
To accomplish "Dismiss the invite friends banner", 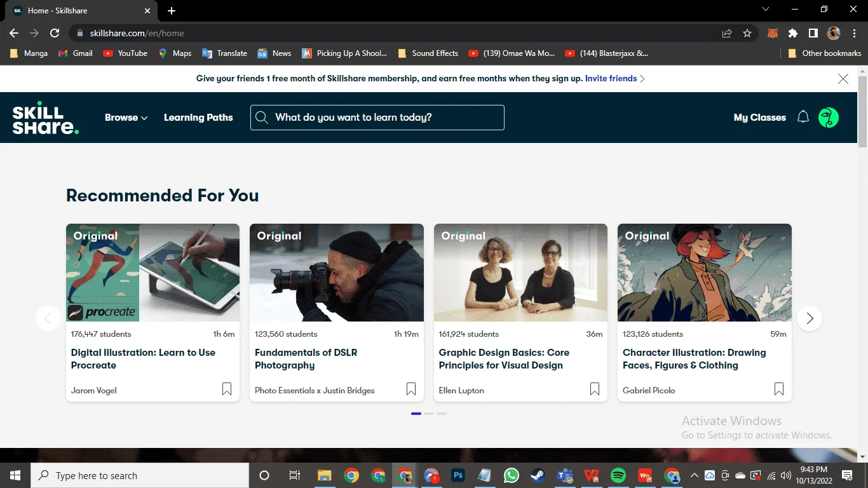I will (x=843, y=79).
